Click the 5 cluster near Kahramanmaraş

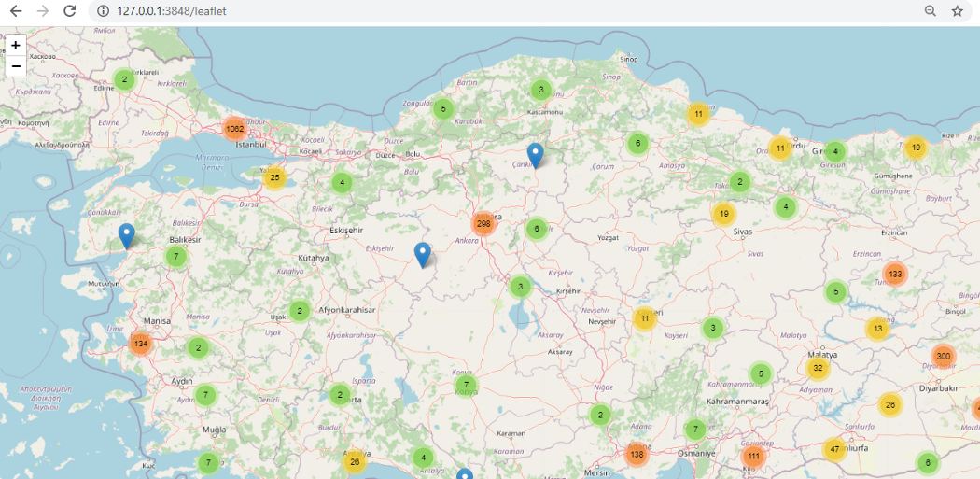761,373
